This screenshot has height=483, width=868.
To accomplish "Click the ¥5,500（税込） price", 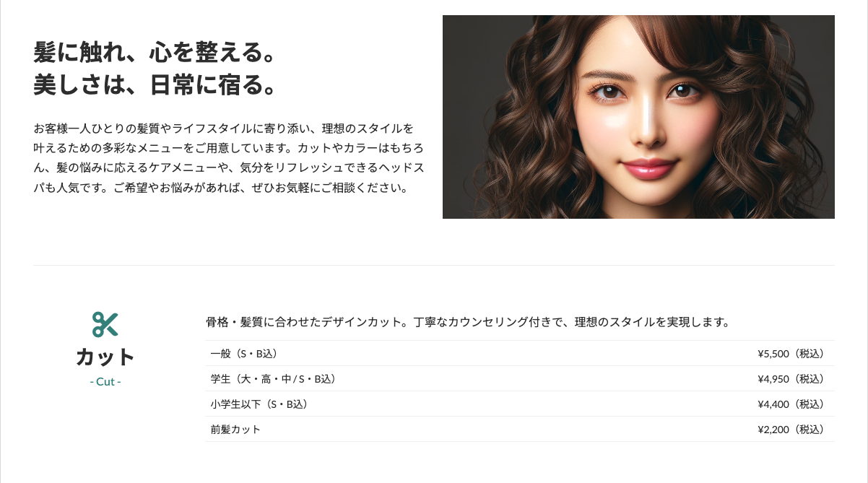I will [791, 354].
